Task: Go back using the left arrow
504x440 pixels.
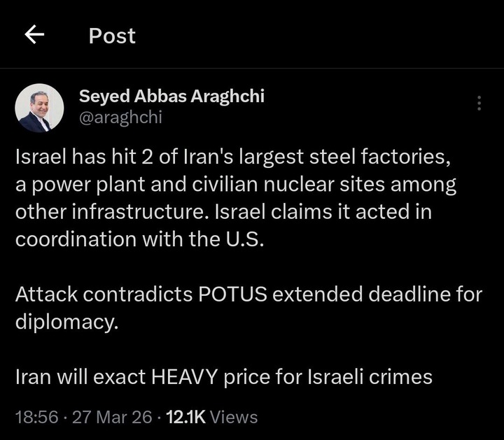Action: pos(34,36)
